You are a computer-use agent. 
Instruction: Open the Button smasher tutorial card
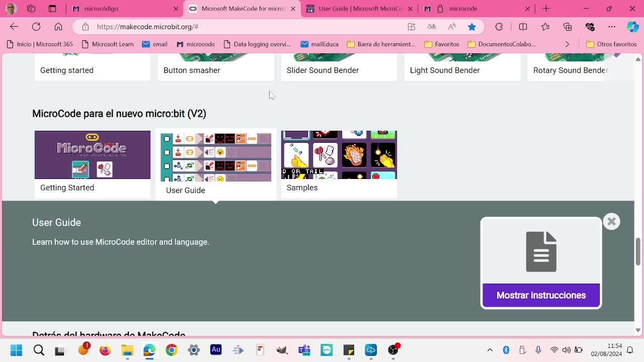216,67
